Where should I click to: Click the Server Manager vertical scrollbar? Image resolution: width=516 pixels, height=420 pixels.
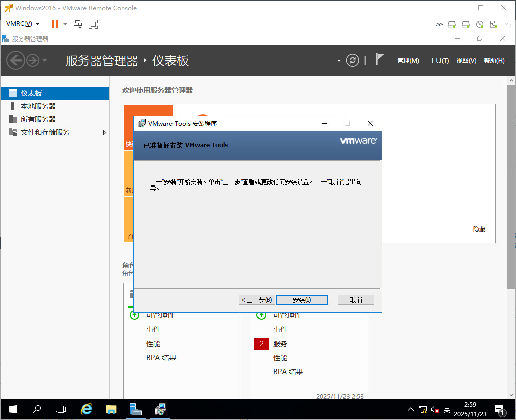[511, 187]
